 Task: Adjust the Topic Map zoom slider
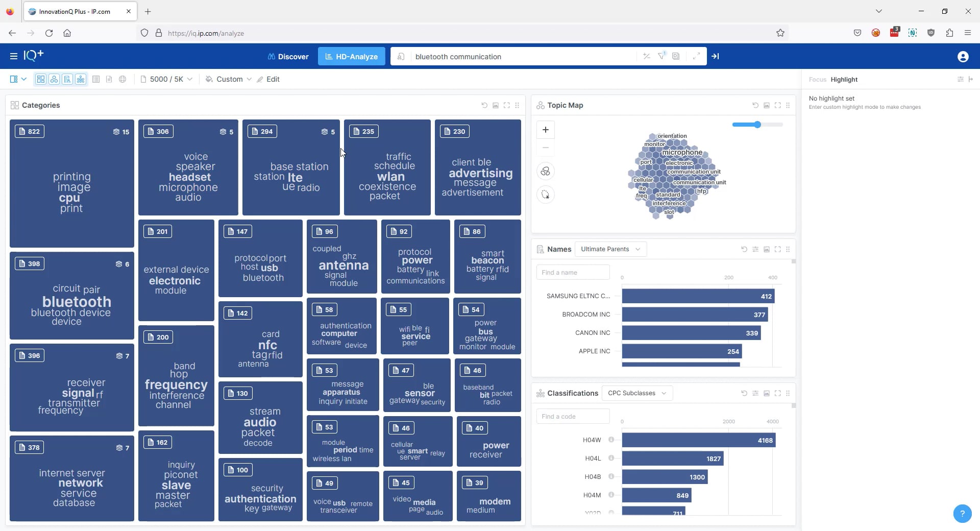[x=757, y=124]
